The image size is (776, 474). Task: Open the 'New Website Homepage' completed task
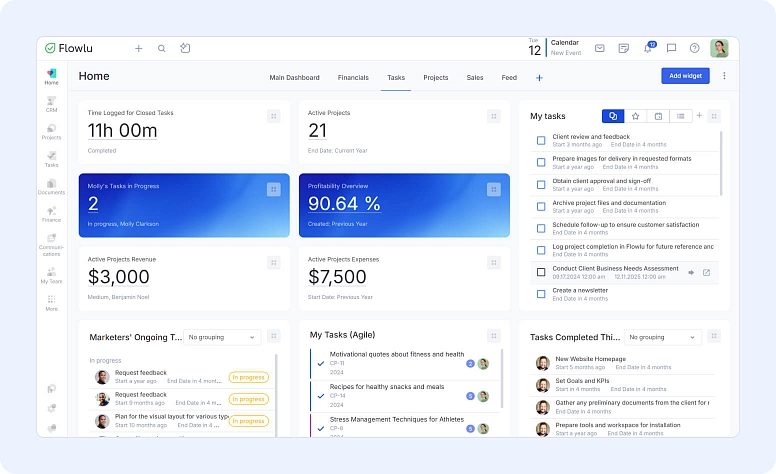tap(590, 359)
